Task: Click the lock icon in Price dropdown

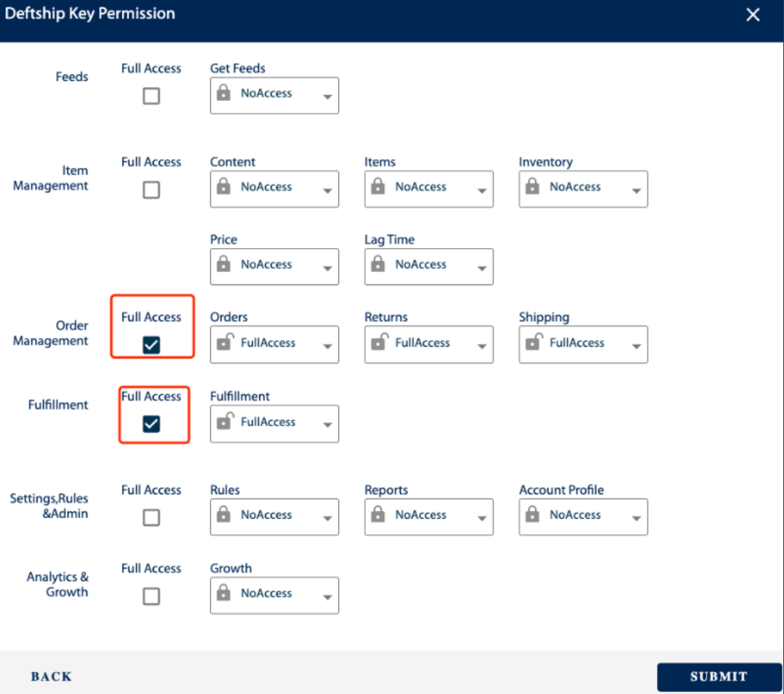Action: pos(223,264)
